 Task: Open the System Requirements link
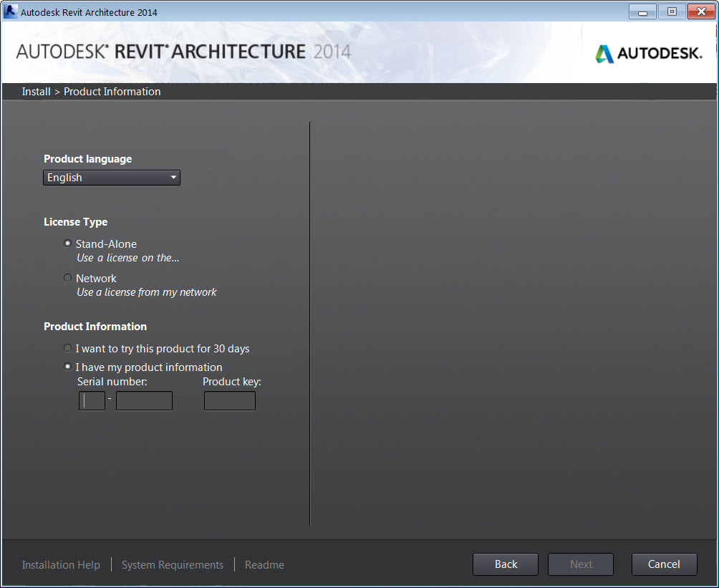[x=173, y=564]
